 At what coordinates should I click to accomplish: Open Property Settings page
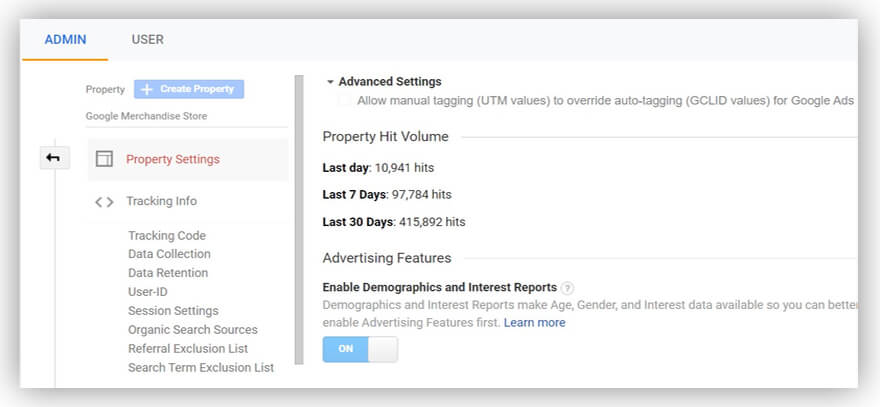[x=173, y=159]
